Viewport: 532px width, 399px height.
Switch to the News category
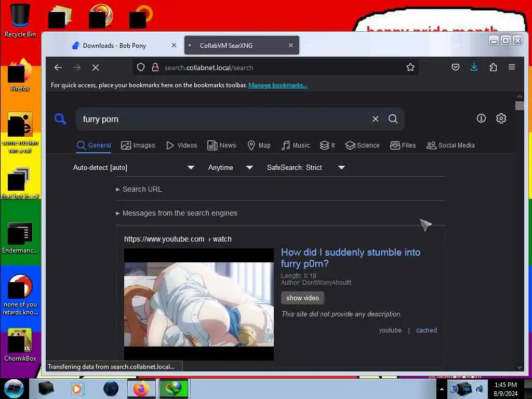click(x=221, y=145)
